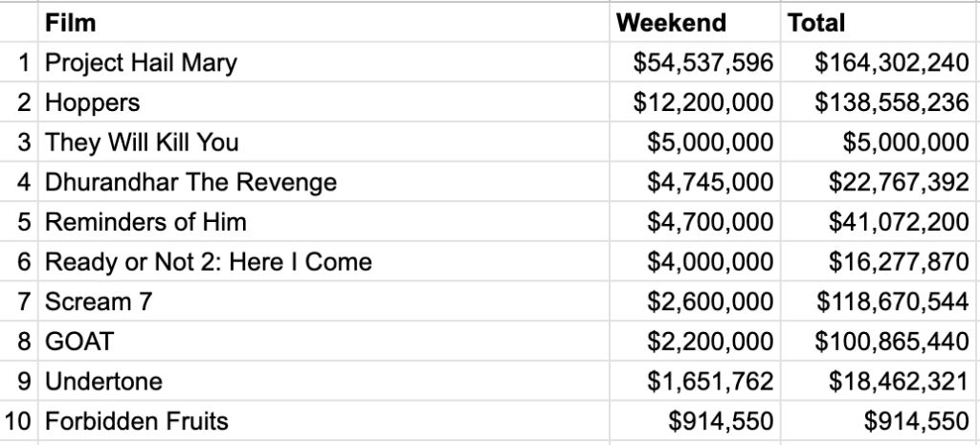Click weekend value $1,651,762
This screenshot has width=980, height=445.
click(695, 381)
